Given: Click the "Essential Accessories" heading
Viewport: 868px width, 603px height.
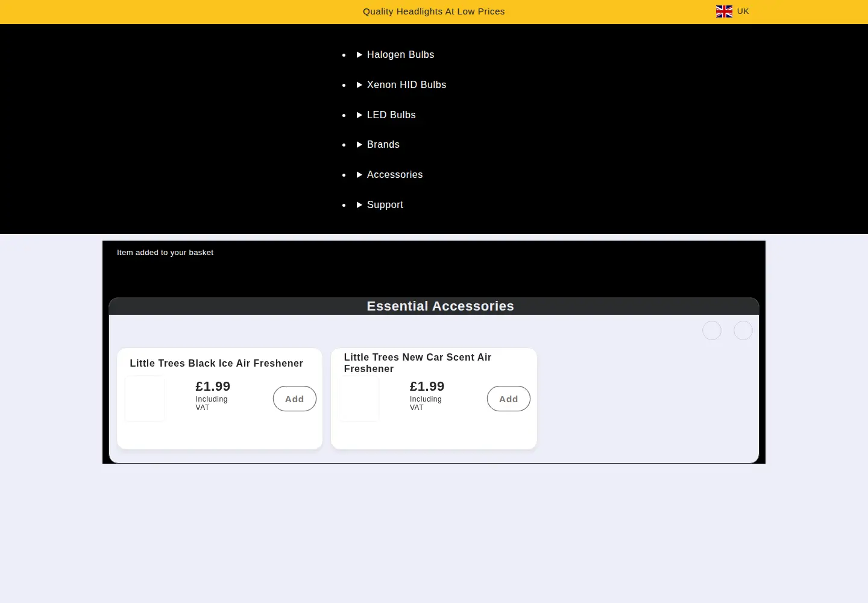Looking at the screenshot, I should [441, 306].
